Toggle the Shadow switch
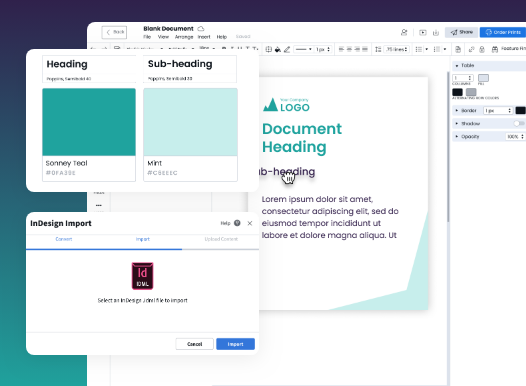This screenshot has height=386, width=526. coord(519,123)
